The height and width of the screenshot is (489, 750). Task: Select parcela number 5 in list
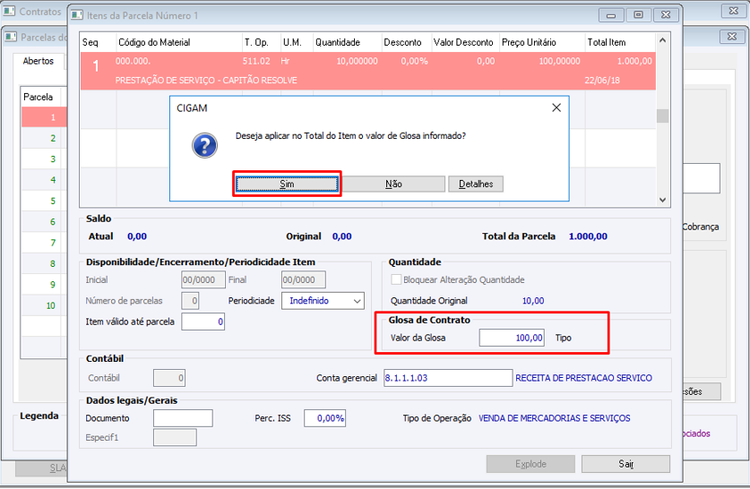click(x=53, y=201)
